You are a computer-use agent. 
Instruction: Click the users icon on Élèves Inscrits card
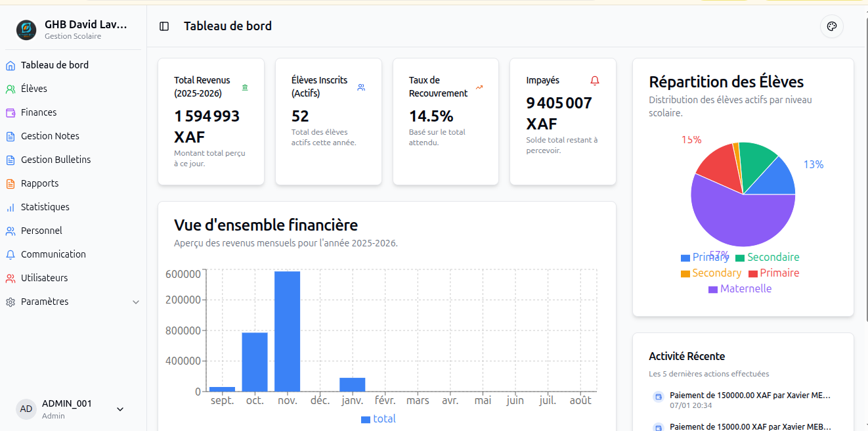pos(361,87)
